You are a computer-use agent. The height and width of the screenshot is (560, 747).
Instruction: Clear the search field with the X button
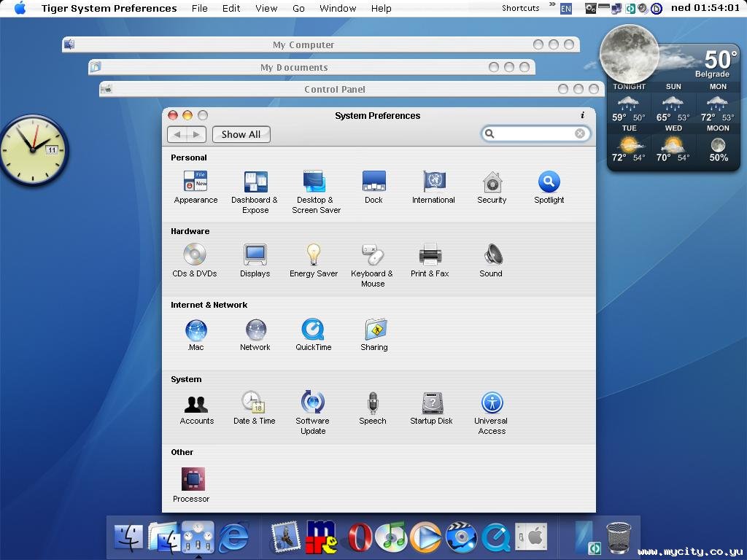(580, 133)
